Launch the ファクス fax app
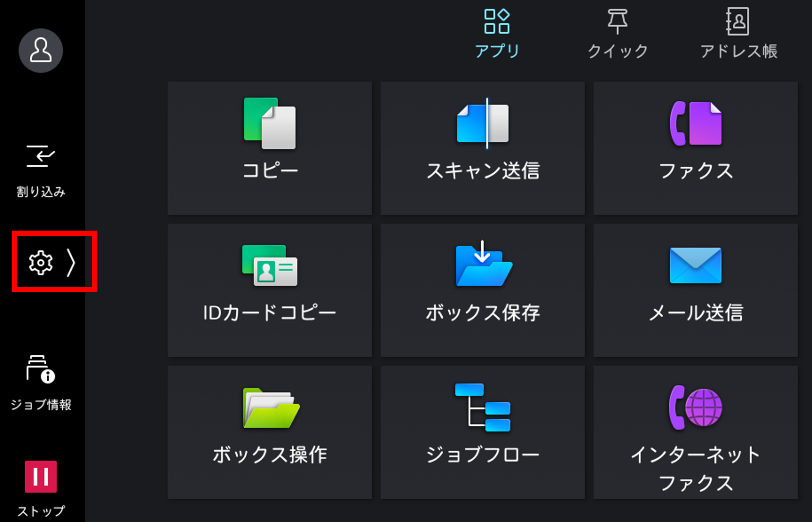 click(x=695, y=148)
